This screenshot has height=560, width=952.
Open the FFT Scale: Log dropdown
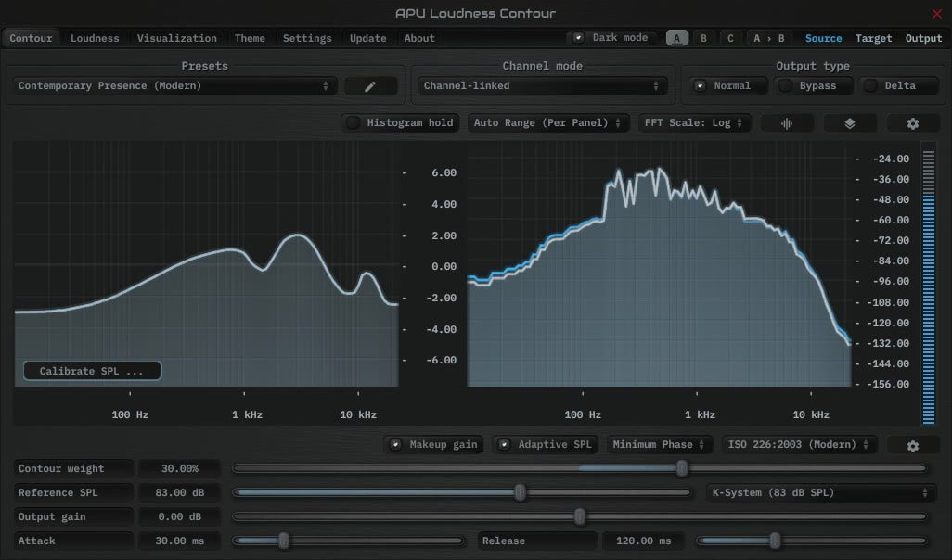[x=694, y=122]
